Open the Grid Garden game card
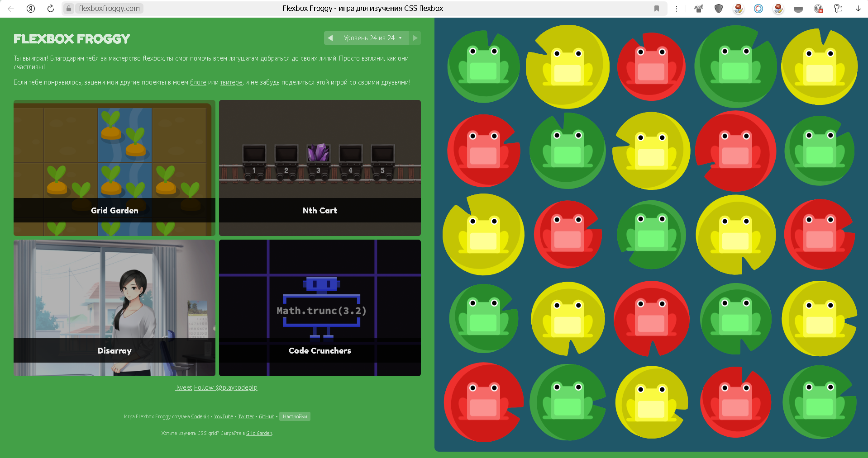Viewport: 868px width, 458px height. tap(114, 168)
